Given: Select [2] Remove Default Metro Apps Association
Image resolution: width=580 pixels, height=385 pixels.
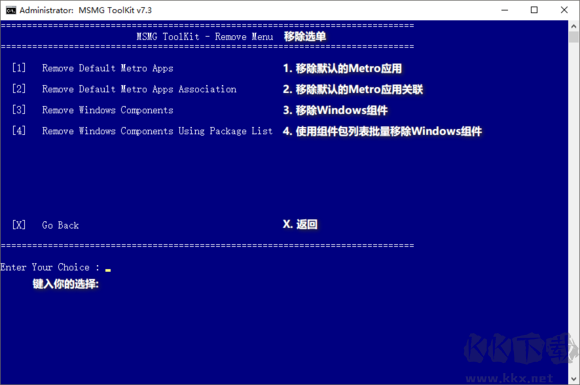Looking at the screenshot, I should tap(124, 89).
